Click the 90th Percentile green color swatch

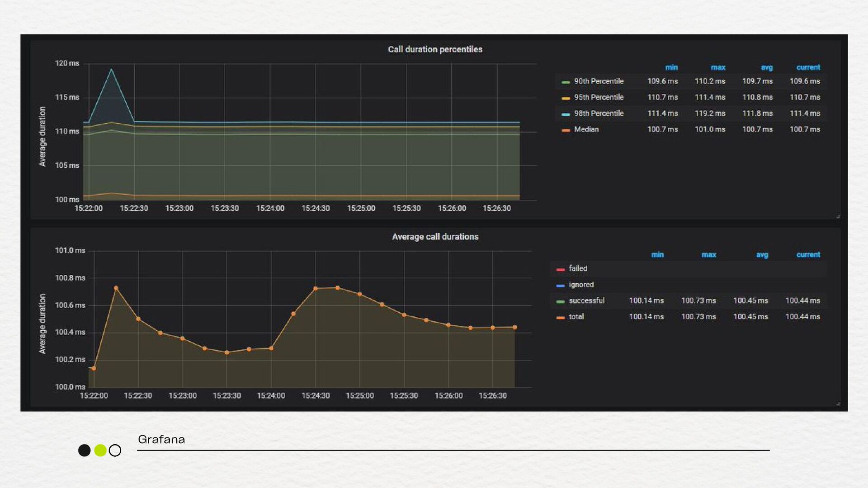pos(565,82)
